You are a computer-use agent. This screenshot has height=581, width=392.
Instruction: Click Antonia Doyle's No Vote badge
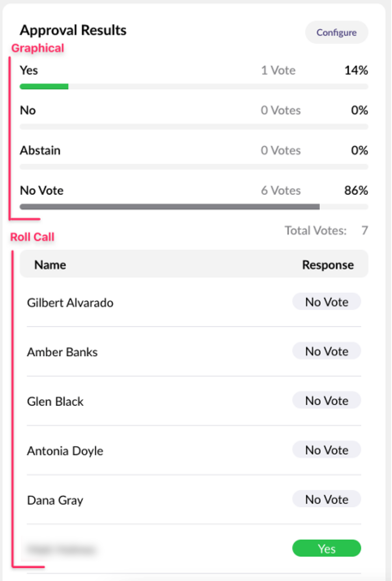326,450
